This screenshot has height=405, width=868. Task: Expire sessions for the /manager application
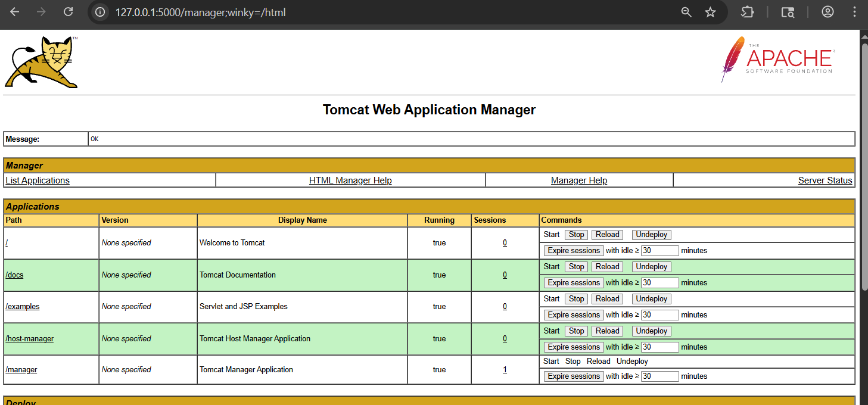(574, 376)
